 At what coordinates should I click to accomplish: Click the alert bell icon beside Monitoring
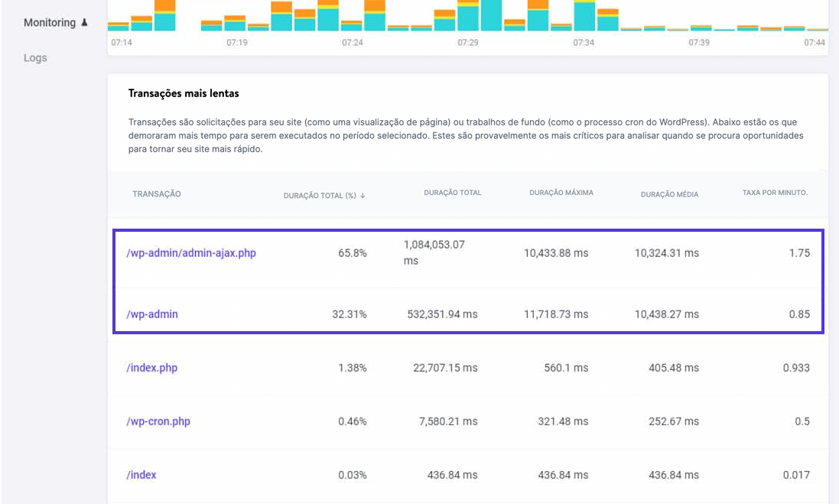pos(83,22)
